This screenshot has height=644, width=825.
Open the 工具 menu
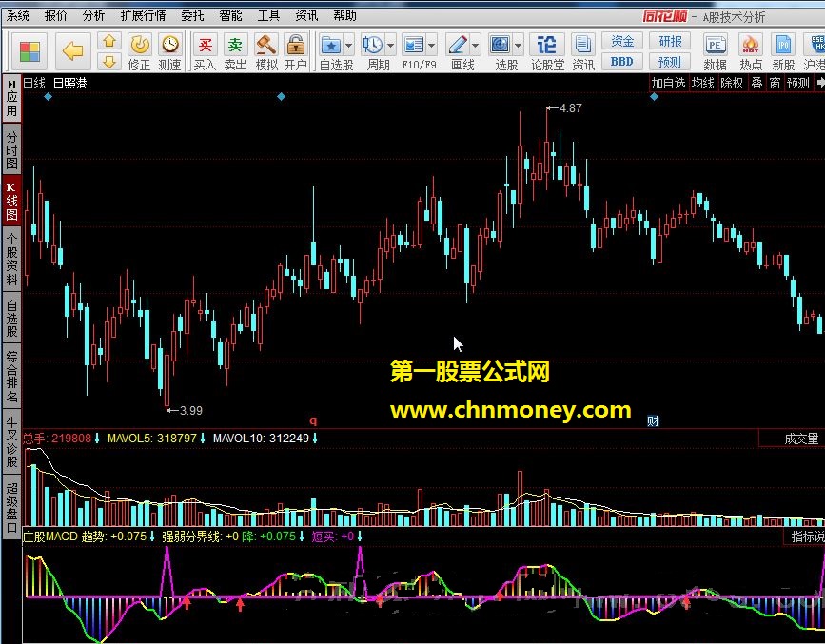pos(268,16)
